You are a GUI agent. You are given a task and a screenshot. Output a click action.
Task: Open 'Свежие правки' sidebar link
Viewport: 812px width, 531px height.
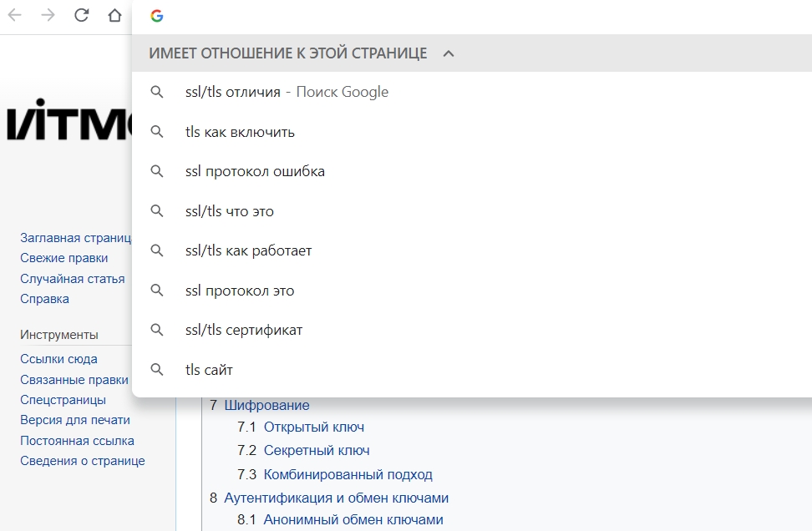point(64,258)
